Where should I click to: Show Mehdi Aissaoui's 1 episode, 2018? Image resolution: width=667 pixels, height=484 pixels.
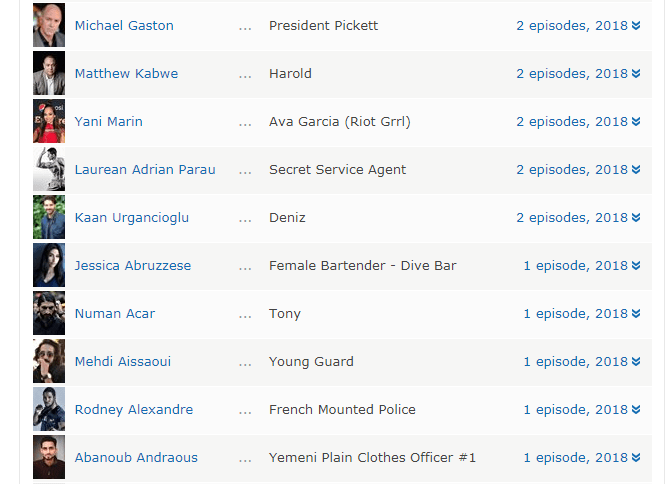575,362
